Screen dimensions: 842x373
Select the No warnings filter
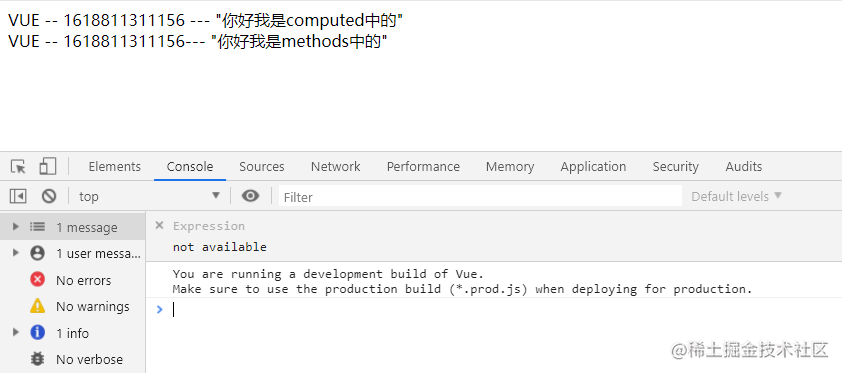tap(72, 306)
